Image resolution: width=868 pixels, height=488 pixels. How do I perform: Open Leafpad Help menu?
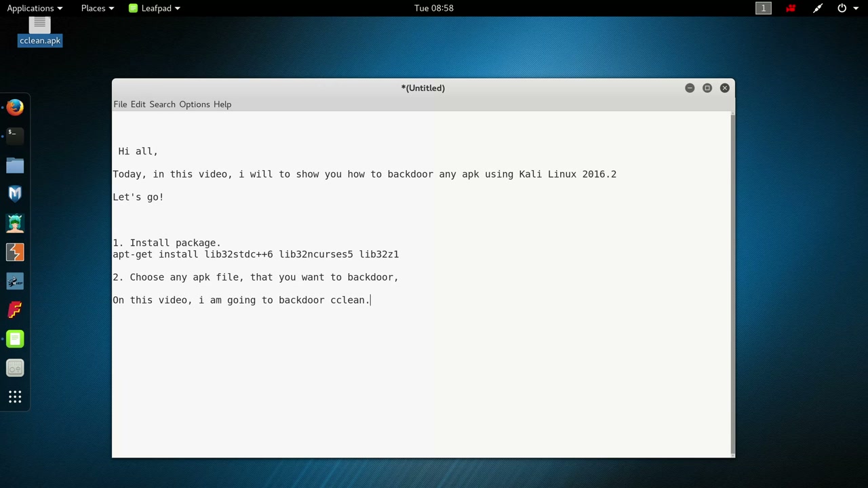coord(222,104)
